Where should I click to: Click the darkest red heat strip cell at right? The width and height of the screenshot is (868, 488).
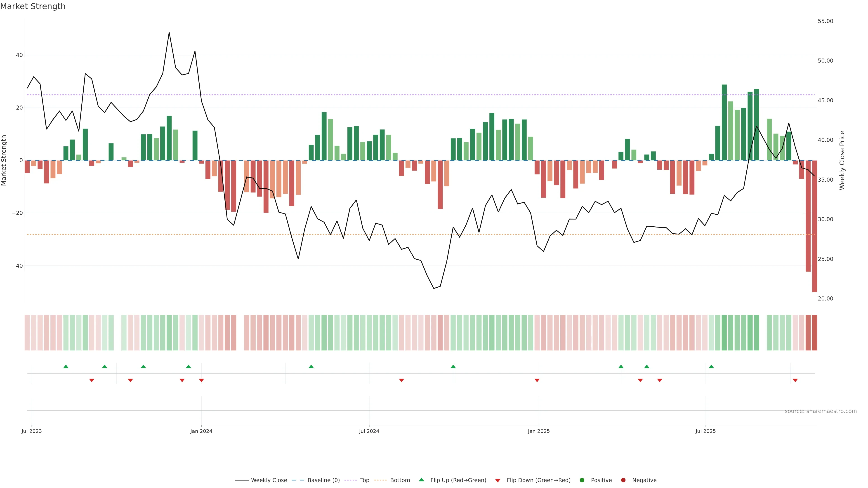pos(814,333)
